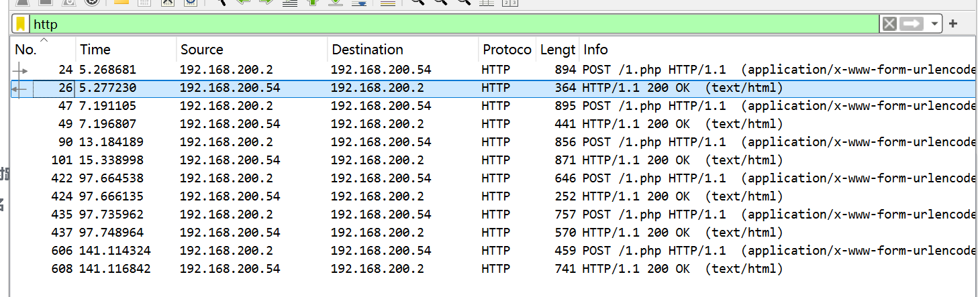Clear the http display filter with the X button
This screenshot has width=980, height=297.
pos(889,24)
